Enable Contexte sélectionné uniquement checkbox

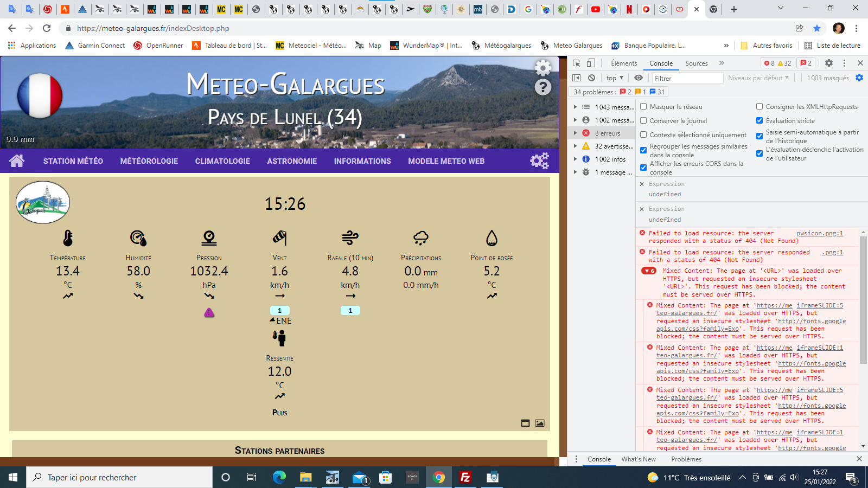pos(643,134)
